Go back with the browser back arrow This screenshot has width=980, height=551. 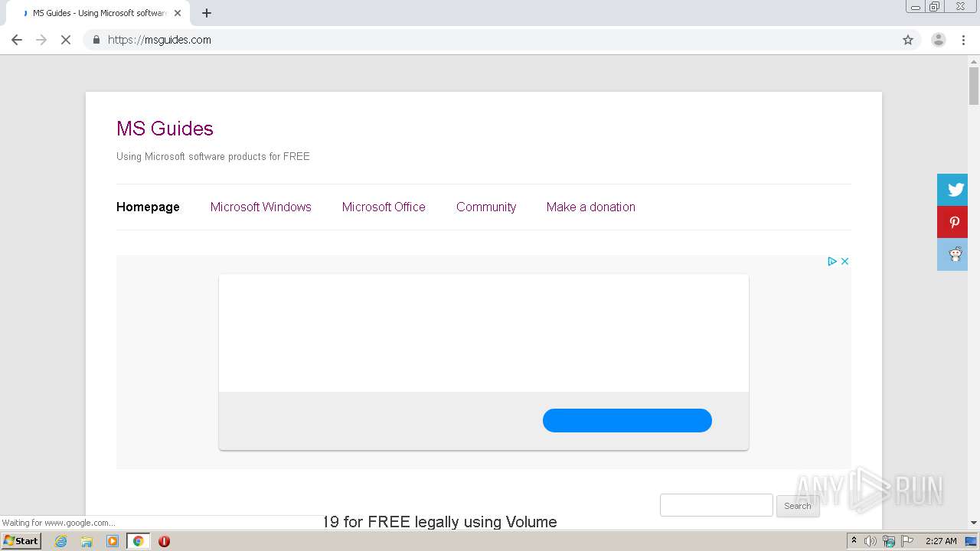pos(17,40)
